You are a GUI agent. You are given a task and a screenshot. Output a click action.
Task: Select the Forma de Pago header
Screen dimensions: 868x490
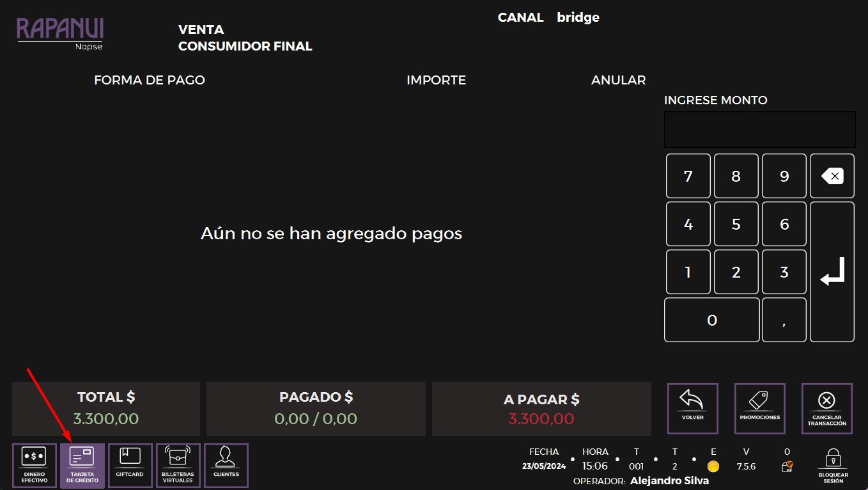(x=149, y=80)
